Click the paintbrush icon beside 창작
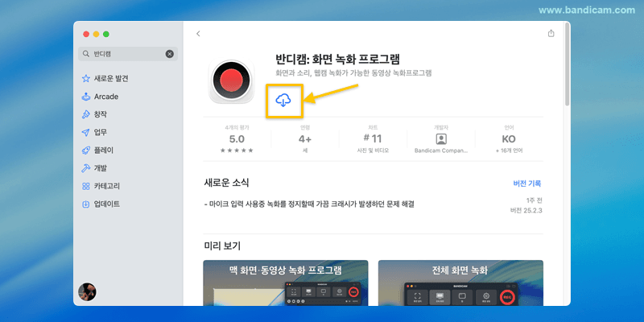Viewport: 644px width, 322px height. tap(86, 114)
